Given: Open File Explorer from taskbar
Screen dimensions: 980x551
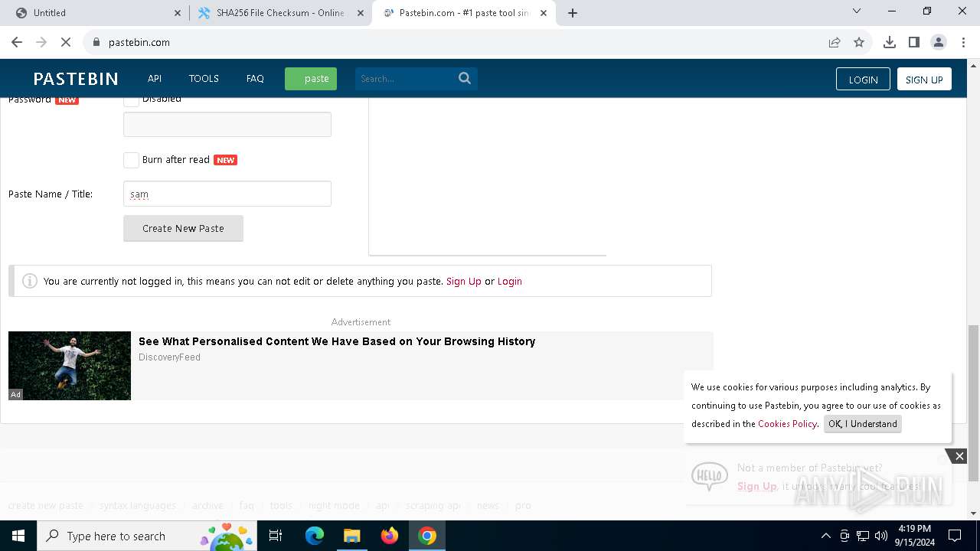Looking at the screenshot, I should (x=352, y=536).
